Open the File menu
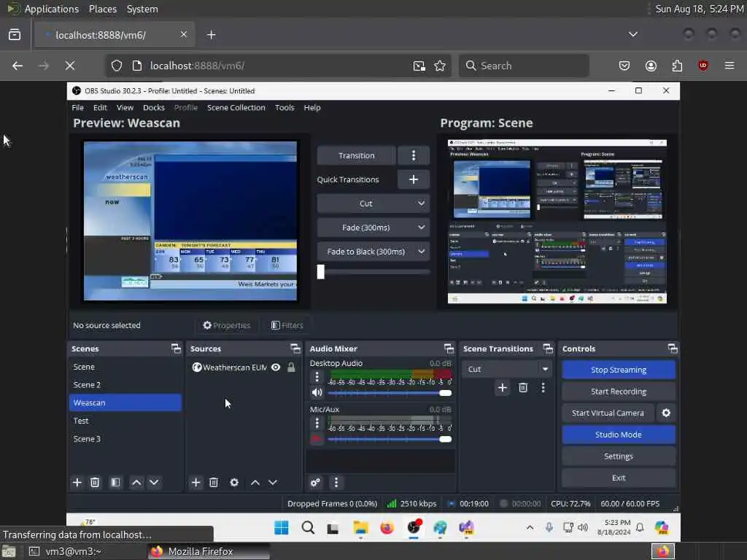Image resolution: width=747 pixels, height=560 pixels. pyautogui.click(x=77, y=108)
